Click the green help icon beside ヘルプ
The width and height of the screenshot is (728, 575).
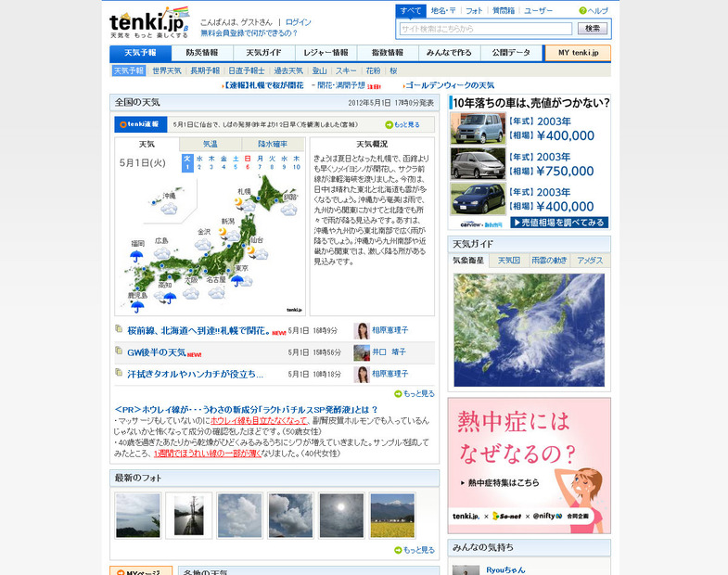(582, 11)
